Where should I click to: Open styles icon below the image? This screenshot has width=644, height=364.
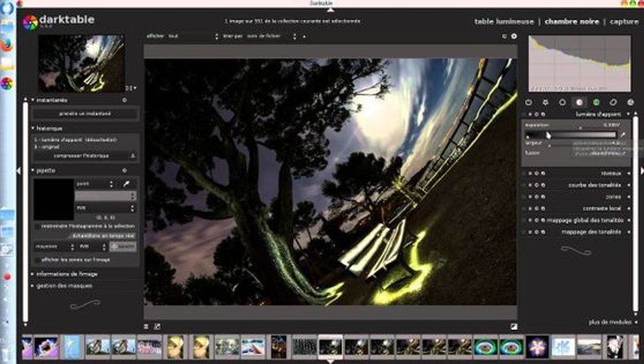pyautogui.click(x=157, y=327)
